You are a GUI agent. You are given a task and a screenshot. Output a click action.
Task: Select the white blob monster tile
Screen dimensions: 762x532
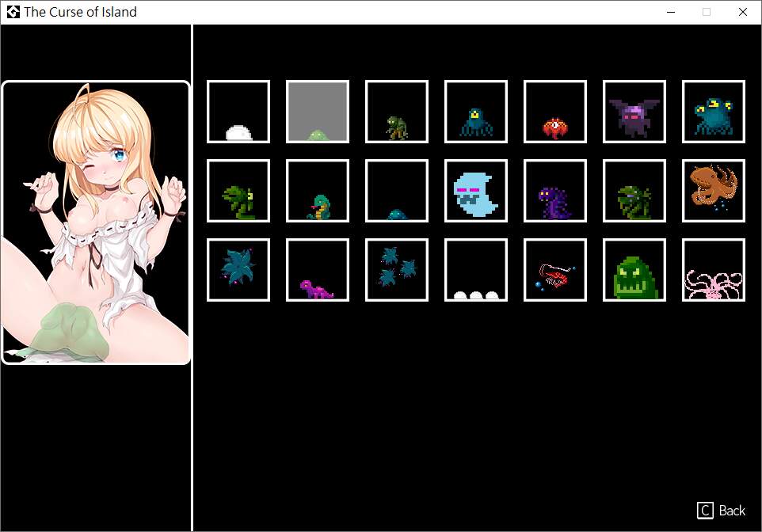pos(238,112)
